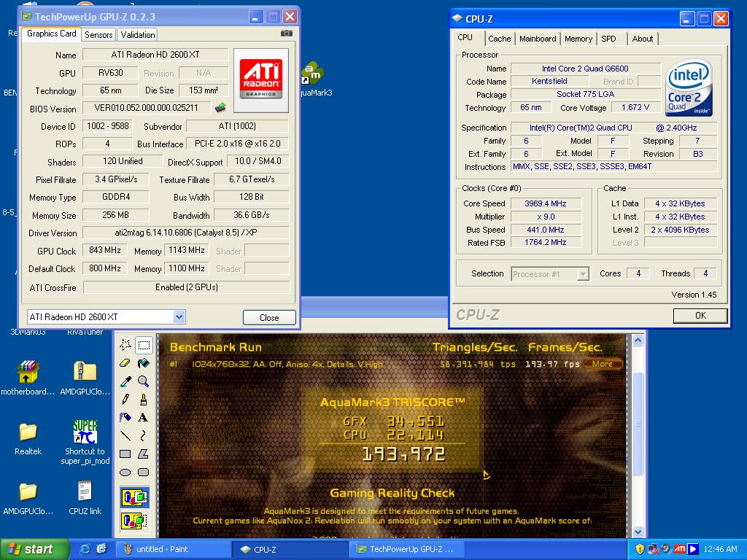Switch to CPU-Z via taskbar button

point(290,549)
